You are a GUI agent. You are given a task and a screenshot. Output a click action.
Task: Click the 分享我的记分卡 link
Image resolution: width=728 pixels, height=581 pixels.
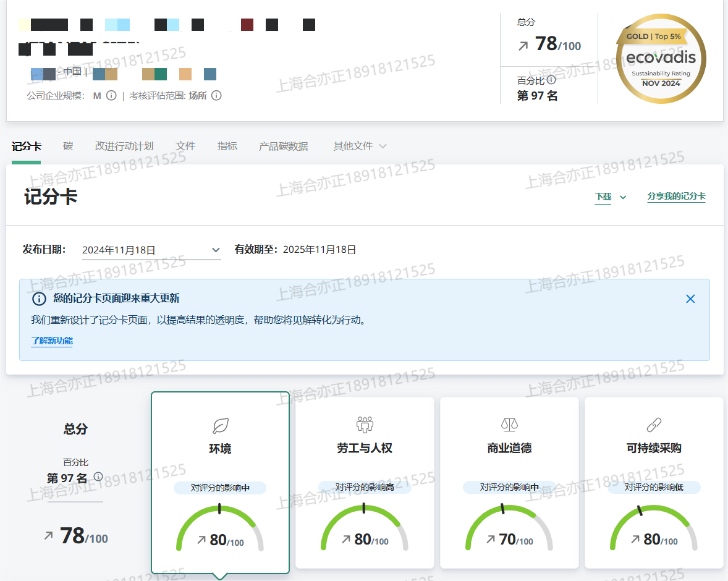[676, 197]
